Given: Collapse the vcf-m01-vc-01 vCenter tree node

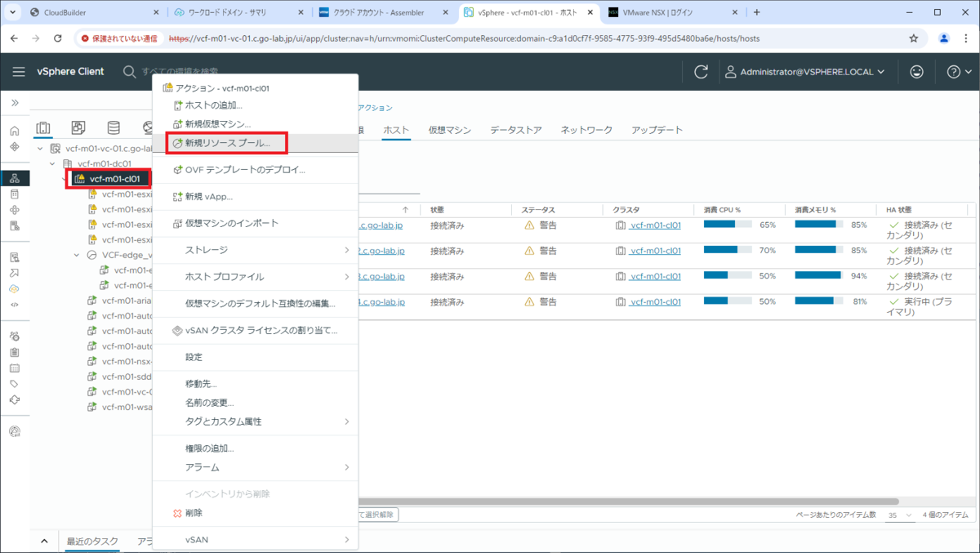Looking at the screenshot, I should tap(41, 149).
